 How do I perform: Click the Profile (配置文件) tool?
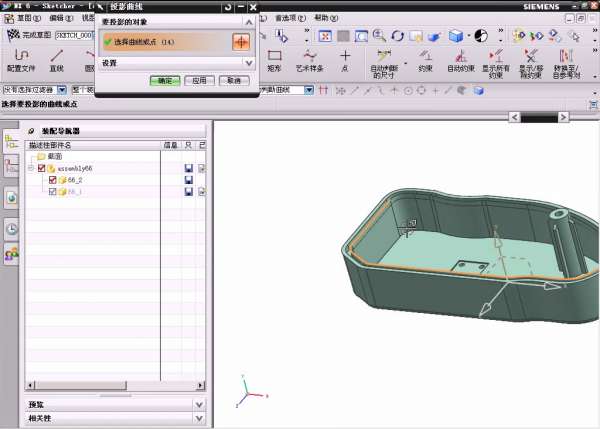coord(20,59)
